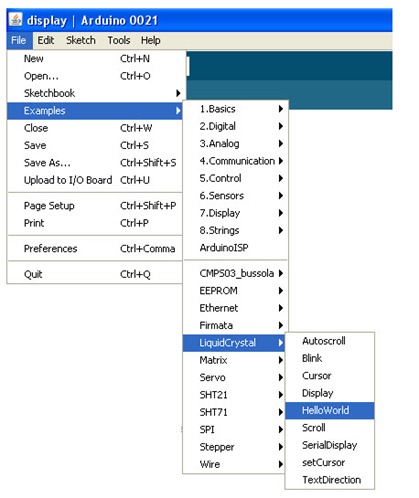Expand Wire library examples
419x498 pixels.
234,464
